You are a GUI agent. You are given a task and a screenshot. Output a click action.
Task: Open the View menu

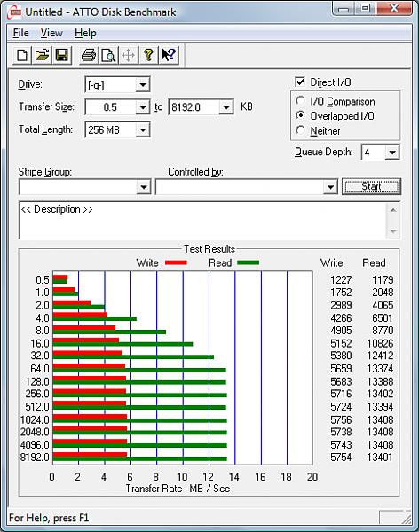pyautogui.click(x=51, y=33)
